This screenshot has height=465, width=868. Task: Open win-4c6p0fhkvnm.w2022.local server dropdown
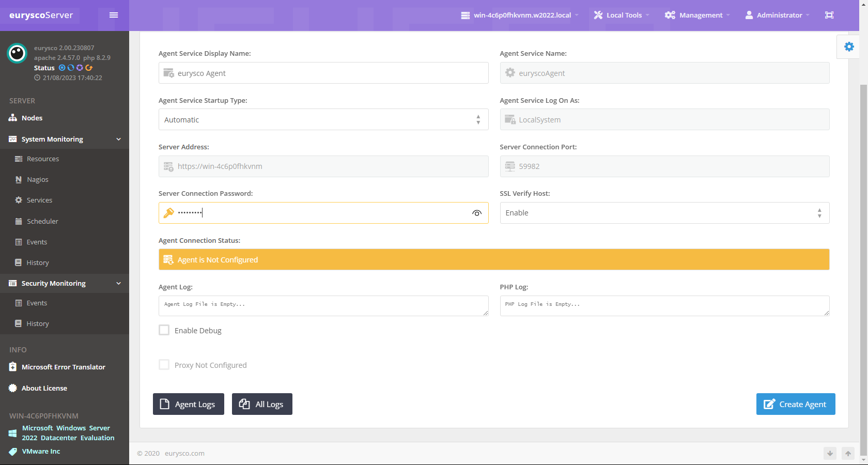click(x=520, y=15)
